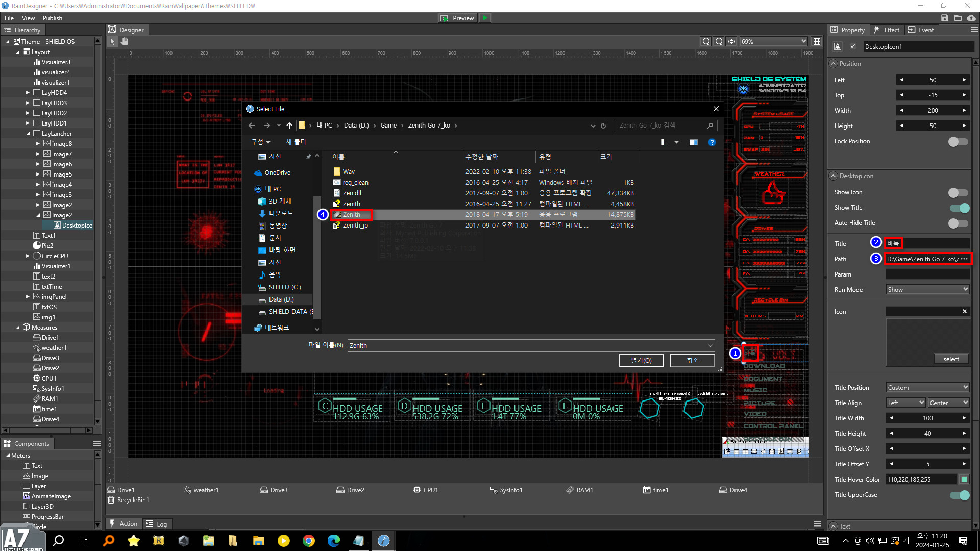The width and height of the screenshot is (980, 551).
Task: Toggle the Title UpperCase switch
Action: [959, 495]
